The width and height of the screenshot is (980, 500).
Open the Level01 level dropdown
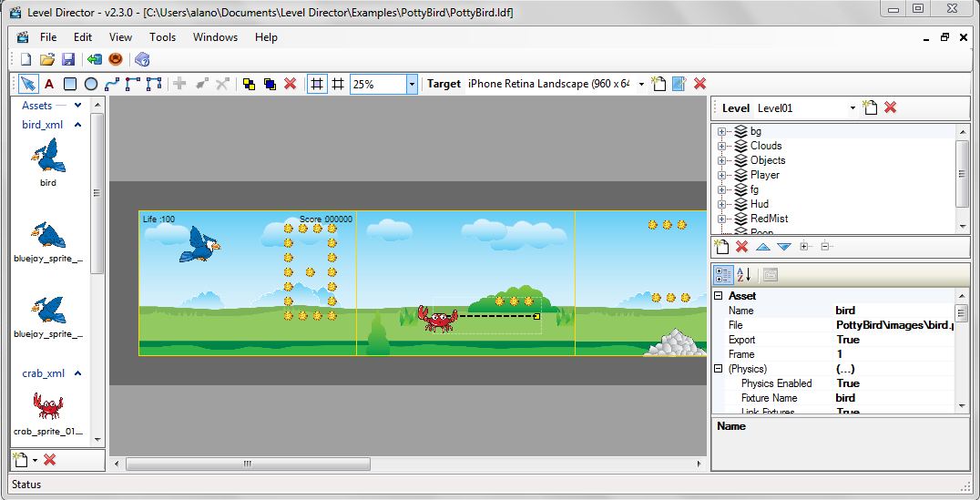point(852,108)
